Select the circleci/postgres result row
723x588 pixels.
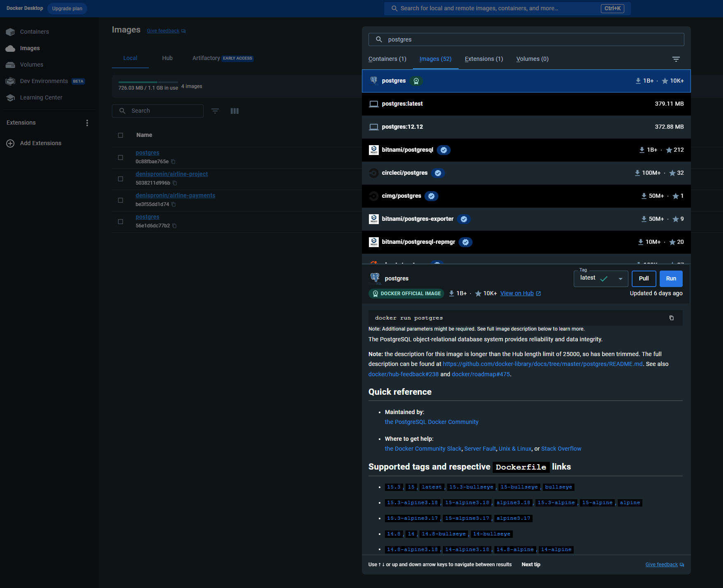click(526, 173)
